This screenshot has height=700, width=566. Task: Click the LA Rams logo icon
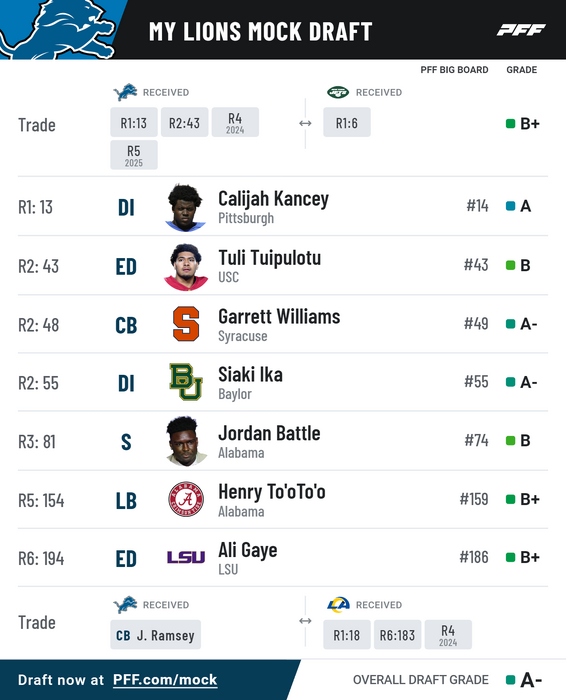coord(338,604)
